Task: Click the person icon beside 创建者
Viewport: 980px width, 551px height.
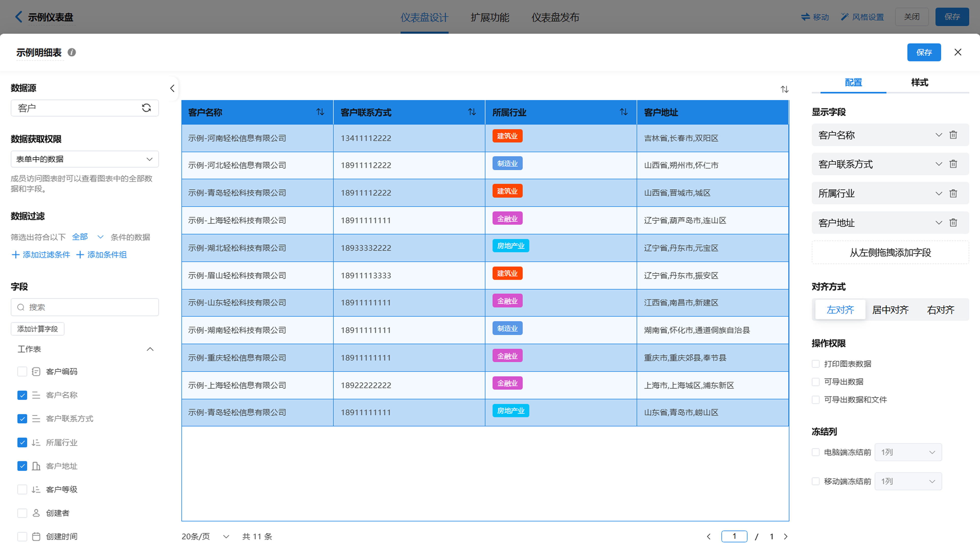Action: pyautogui.click(x=36, y=513)
